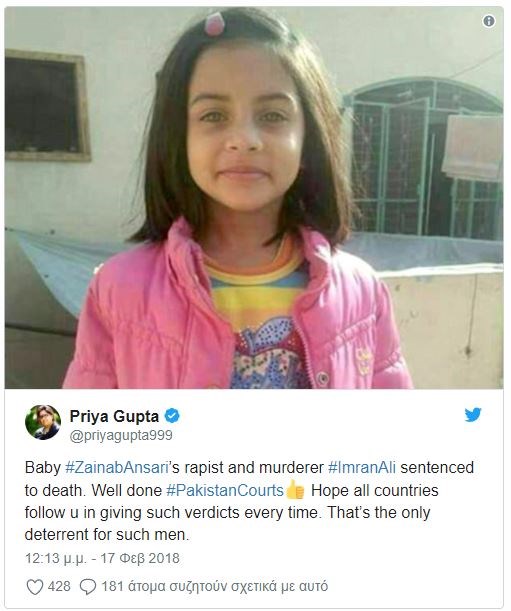The height and width of the screenshot is (611, 511).
Task: View the 181 people discussing link
Action: [214, 586]
